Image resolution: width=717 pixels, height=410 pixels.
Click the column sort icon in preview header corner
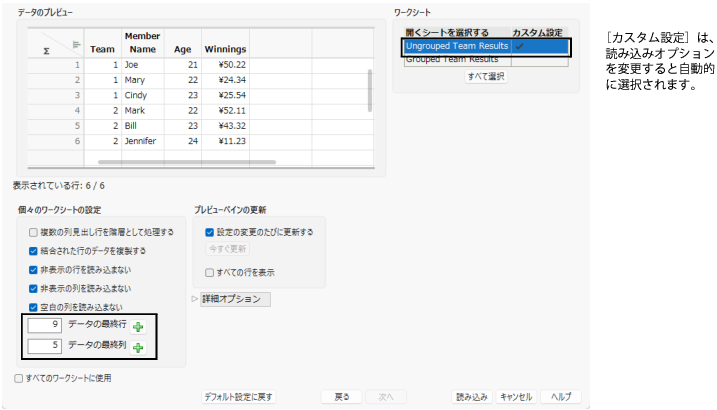[x=76, y=44]
